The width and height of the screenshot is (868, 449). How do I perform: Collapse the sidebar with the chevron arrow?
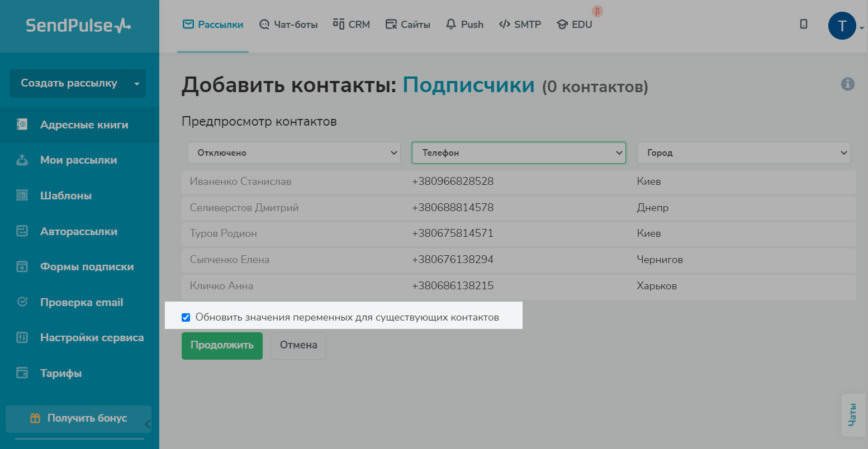coord(148,424)
